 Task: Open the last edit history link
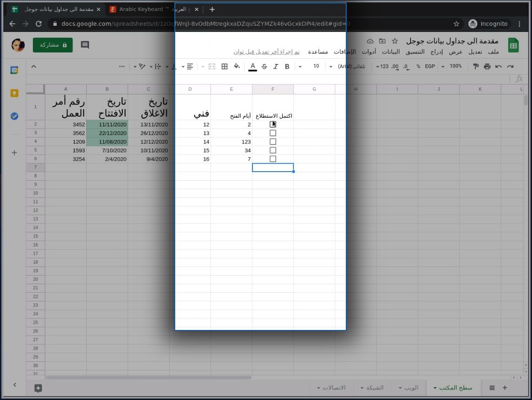pos(266,51)
